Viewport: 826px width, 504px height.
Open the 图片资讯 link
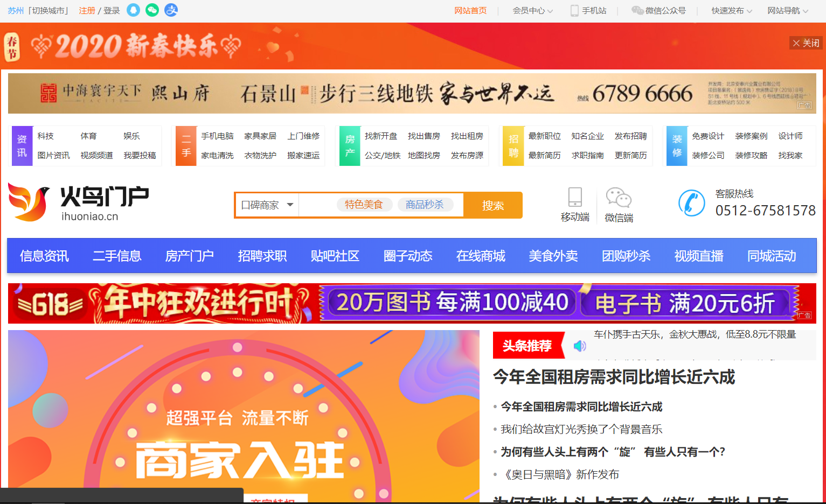pos(53,156)
